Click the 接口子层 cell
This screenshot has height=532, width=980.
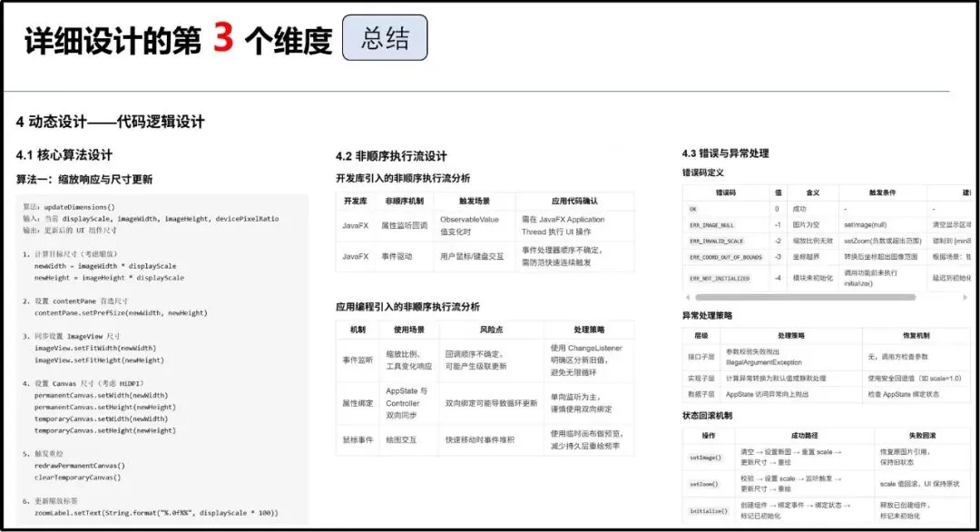pyautogui.click(x=701, y=357)
